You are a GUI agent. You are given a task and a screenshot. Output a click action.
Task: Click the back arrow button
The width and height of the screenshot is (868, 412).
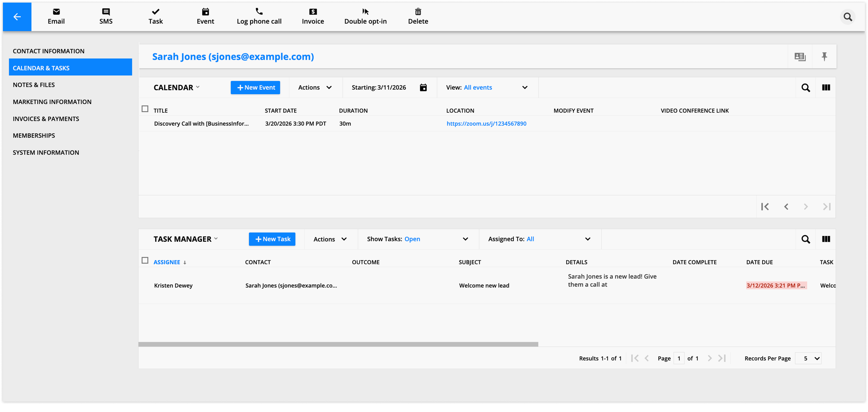coord(17,17)
